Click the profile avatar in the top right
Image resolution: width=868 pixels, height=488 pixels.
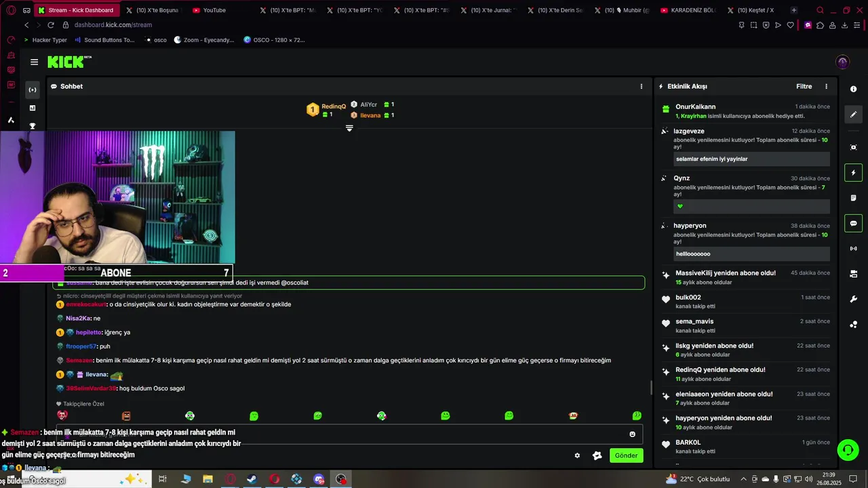pos(843,62)
